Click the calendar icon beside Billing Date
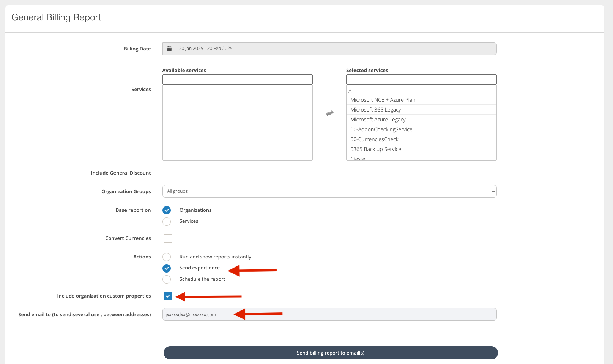The height and width of the screenshot is (364, 613). click(169, 49)
